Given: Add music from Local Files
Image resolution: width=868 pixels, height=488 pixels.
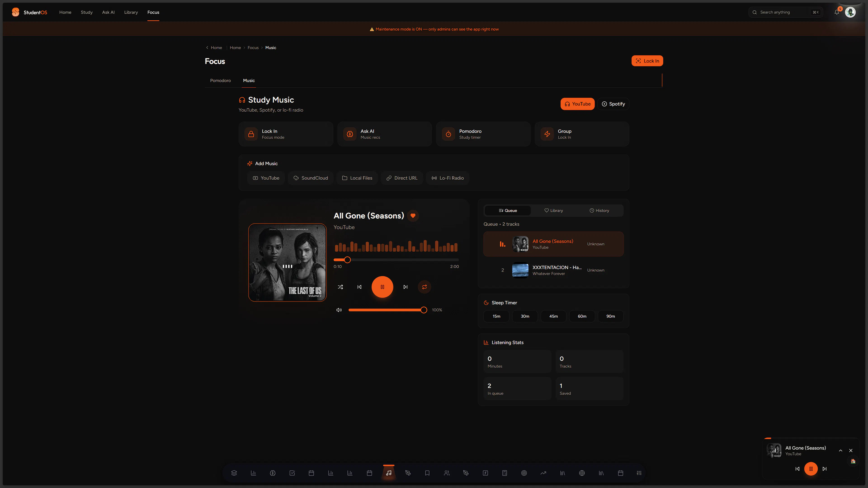Looking at the screenshot, I should pos(357,178).
